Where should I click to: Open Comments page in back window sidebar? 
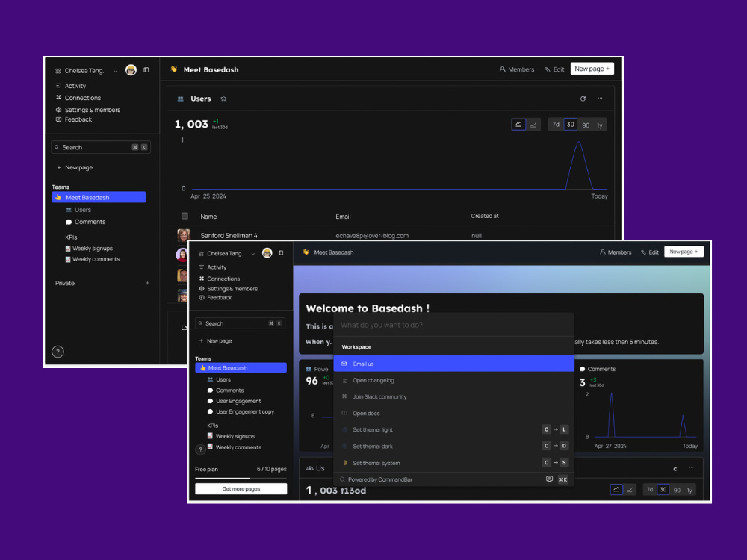pos(86,222)
